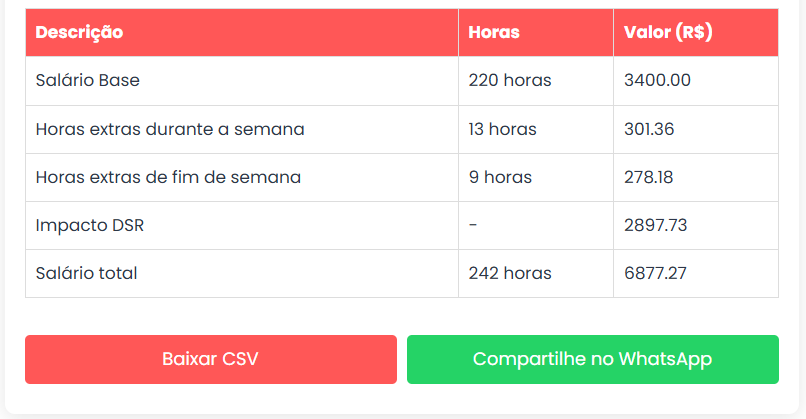
Task: Click Horas extras durante a semana
Action: (x=170, y=129)
